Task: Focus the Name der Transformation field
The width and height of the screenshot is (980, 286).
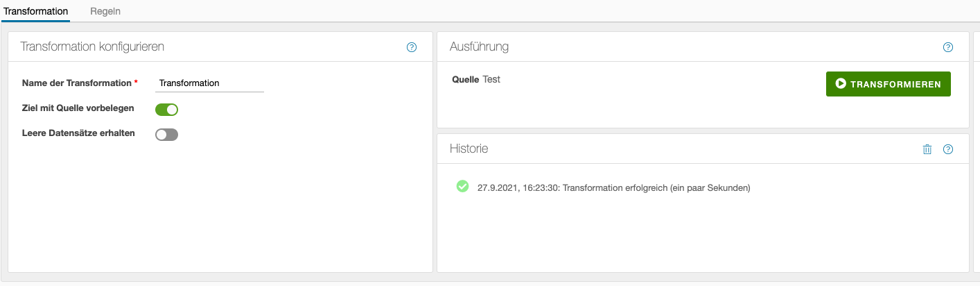Action: coord(209,83)
